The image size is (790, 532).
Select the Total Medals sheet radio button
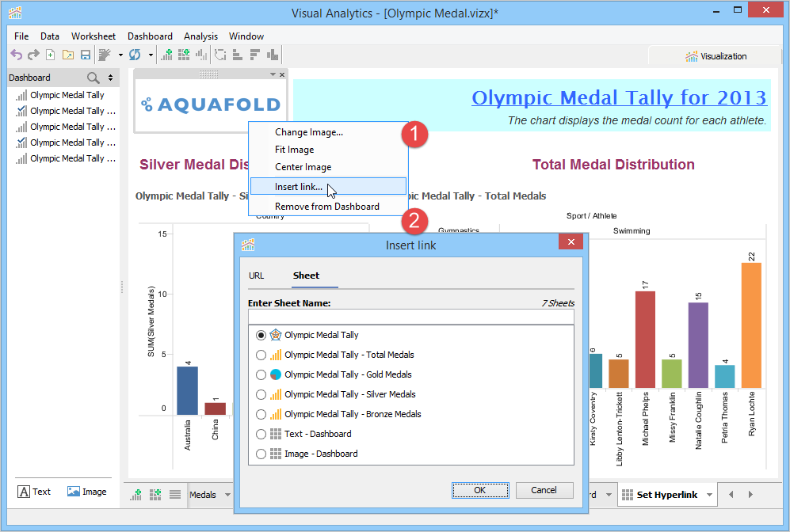click(261, 355)
